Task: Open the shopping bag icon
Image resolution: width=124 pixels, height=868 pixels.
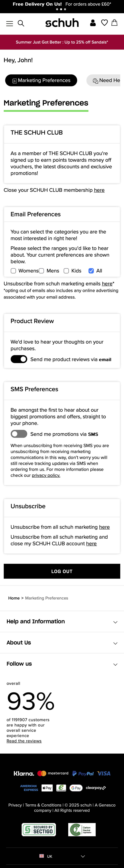Action: (115, 23)
